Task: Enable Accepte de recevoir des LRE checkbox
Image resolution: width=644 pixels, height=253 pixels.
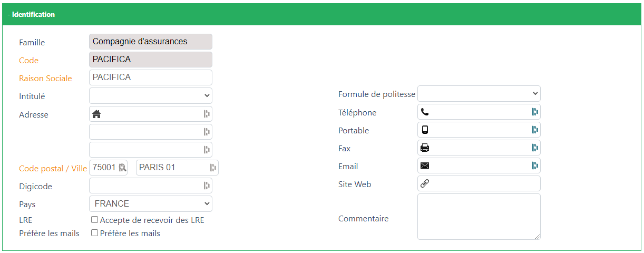Action: (95, 220)
